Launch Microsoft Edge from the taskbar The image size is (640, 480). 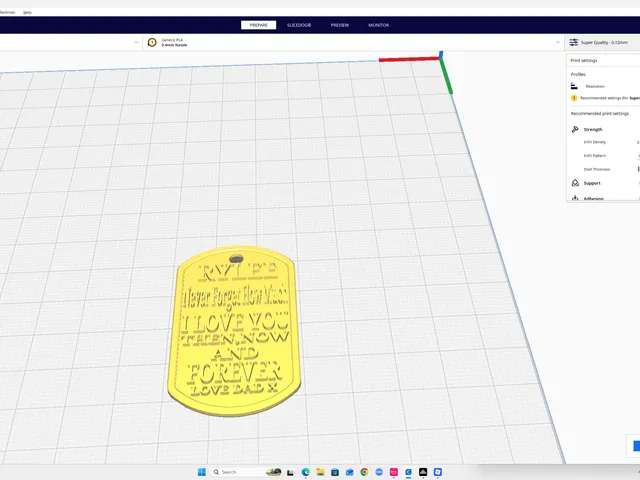pyautogui.click(x=306, y=472)
